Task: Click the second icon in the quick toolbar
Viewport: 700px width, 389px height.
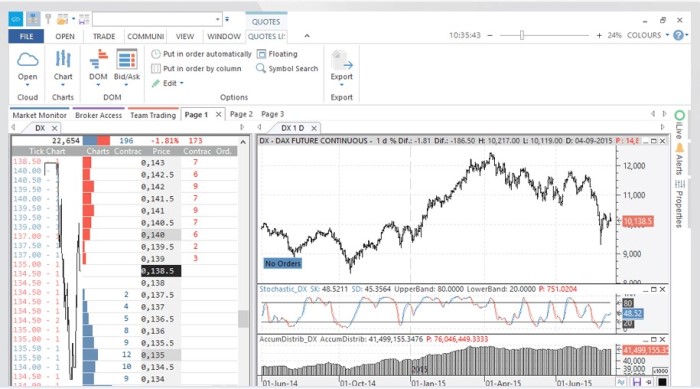Action: [33, 19]
